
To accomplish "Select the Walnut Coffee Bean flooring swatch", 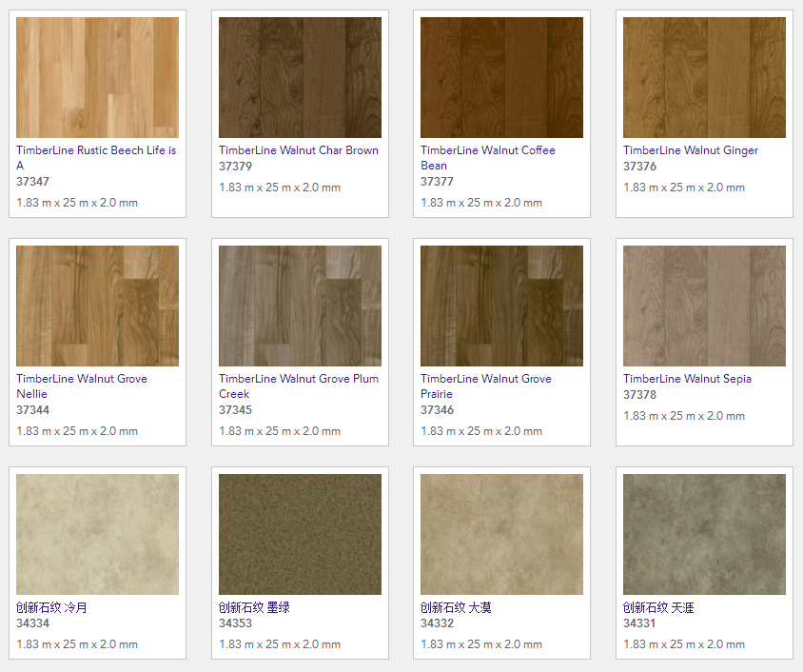I will pyautogui.click(x=501, y=77).
